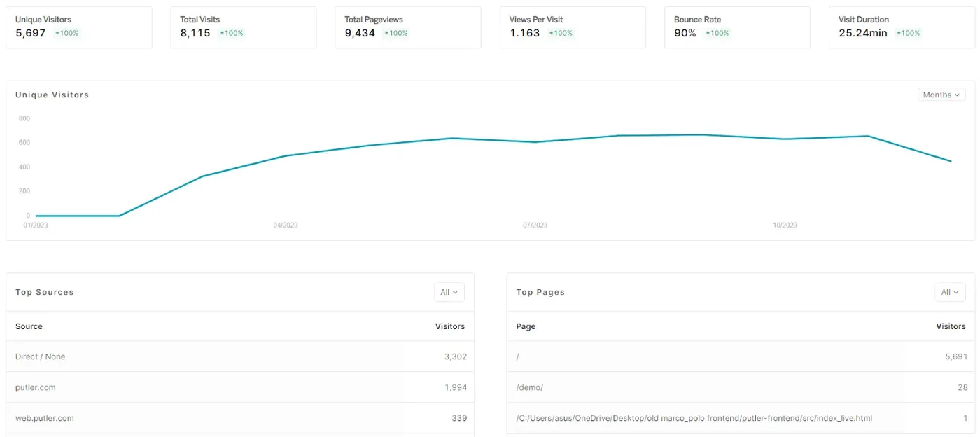
Task: Click the Top Pages panel title
Action: [540, 292]
